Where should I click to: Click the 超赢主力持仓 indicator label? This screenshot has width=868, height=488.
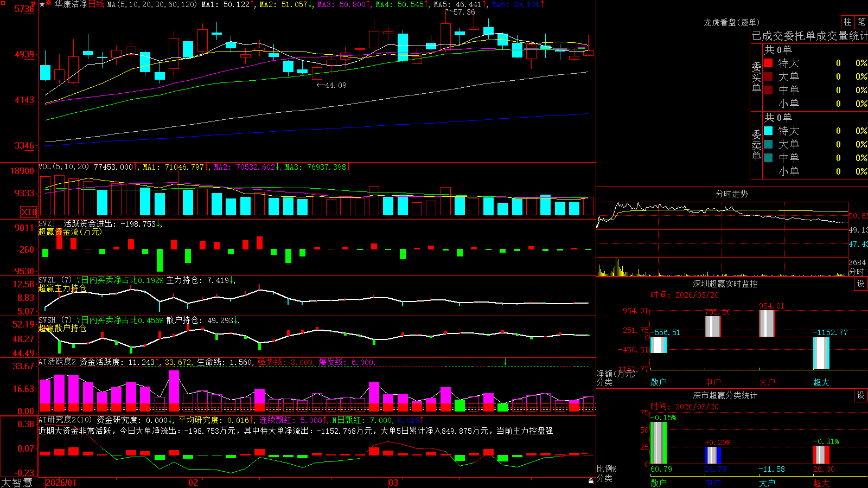62,288
